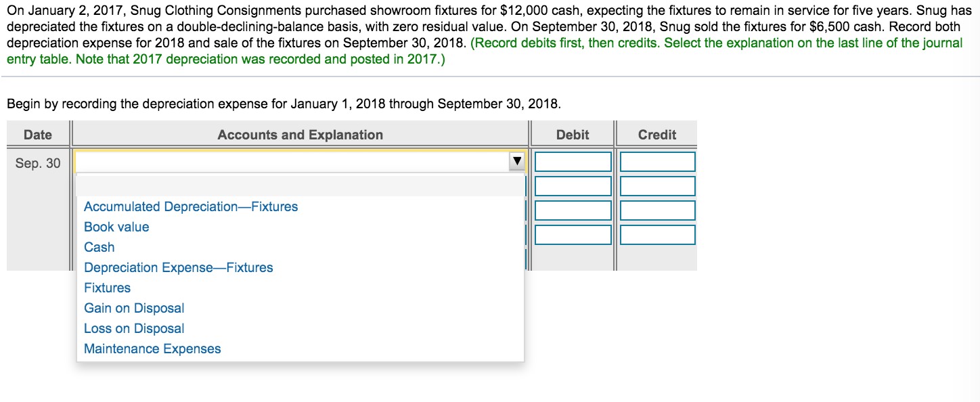Select Loss on Disposal account
980x402 pixels.
133,328
